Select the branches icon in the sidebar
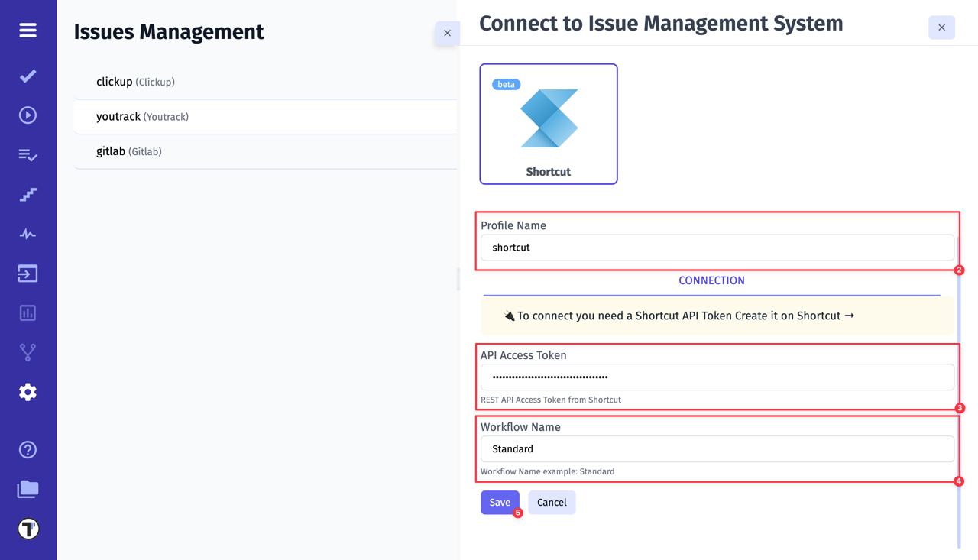Screen dimensions: 978x560 coord(28,351)
